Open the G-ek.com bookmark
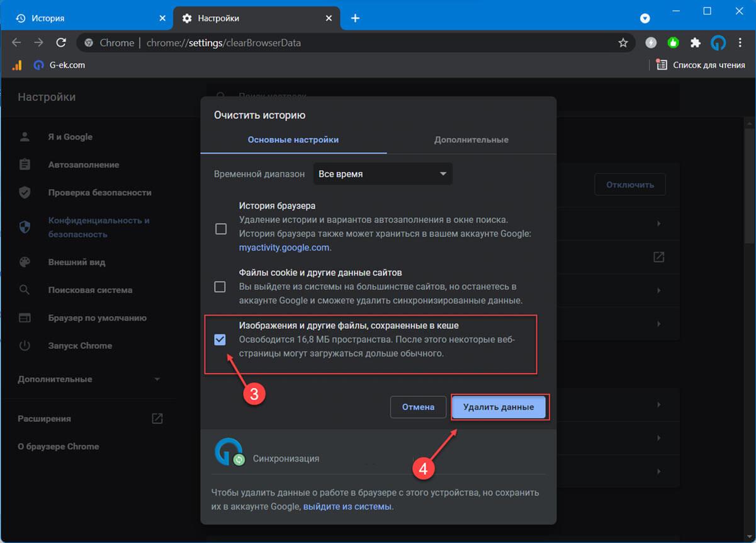The image size is (756, 543). 59,64
